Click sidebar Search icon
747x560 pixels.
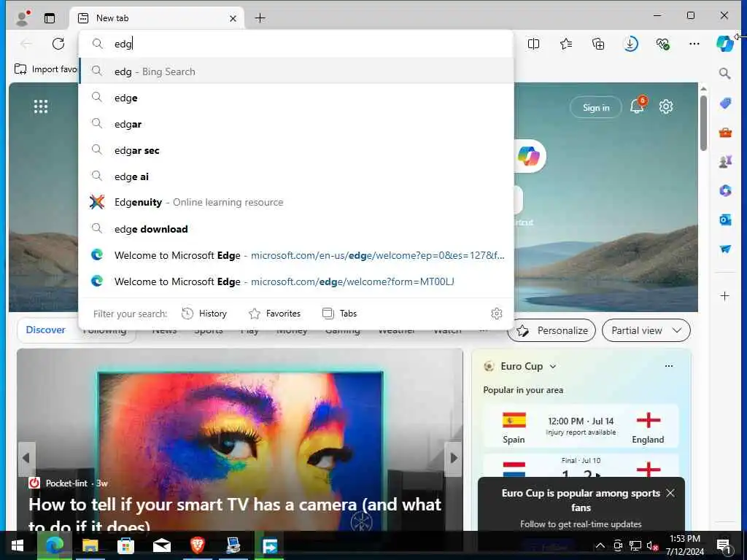tap(724, 74)
